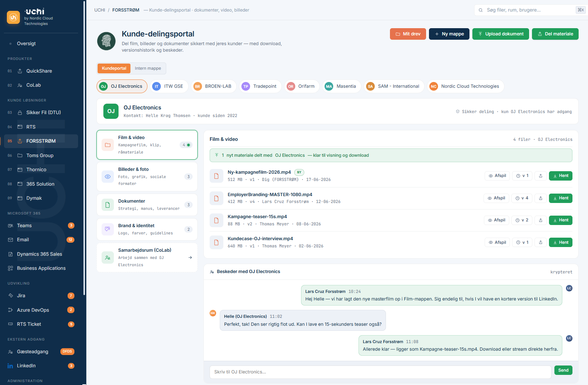
Task: Click the Billeder & foto eye icon
Action: (x=108, y=177)
